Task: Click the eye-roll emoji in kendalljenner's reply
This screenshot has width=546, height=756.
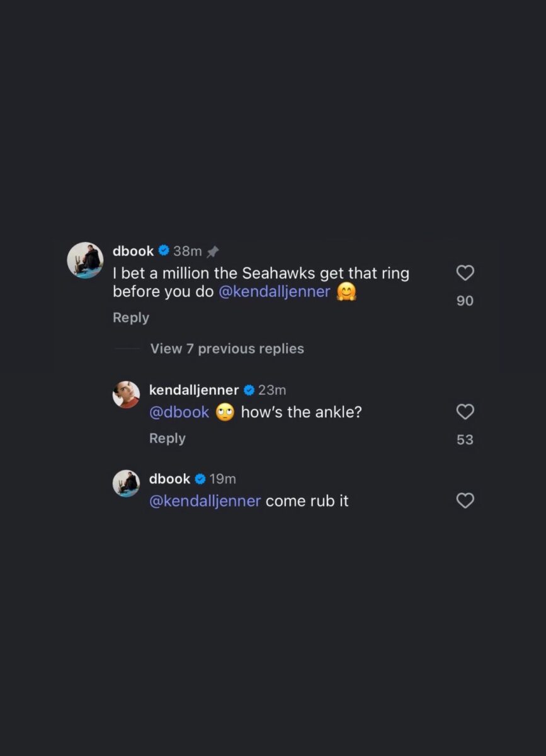Action: 225,412
